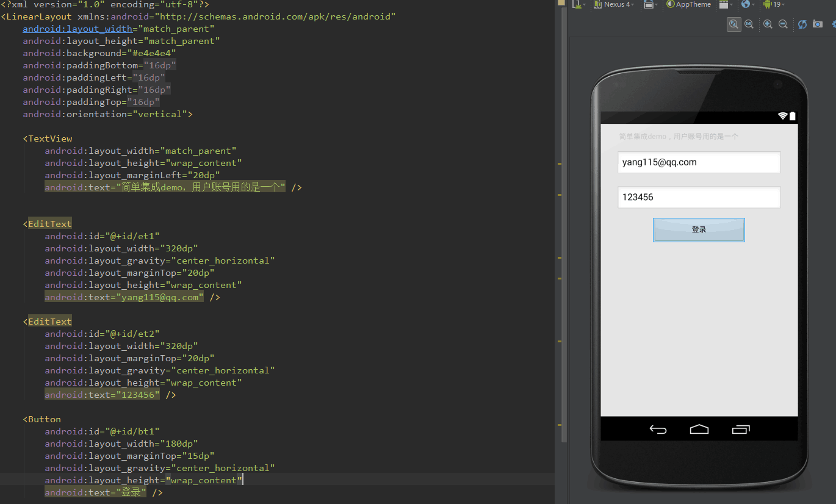Open the screen orientation dropdown
This screenshot has width=836, height=504.
point(651,4)
